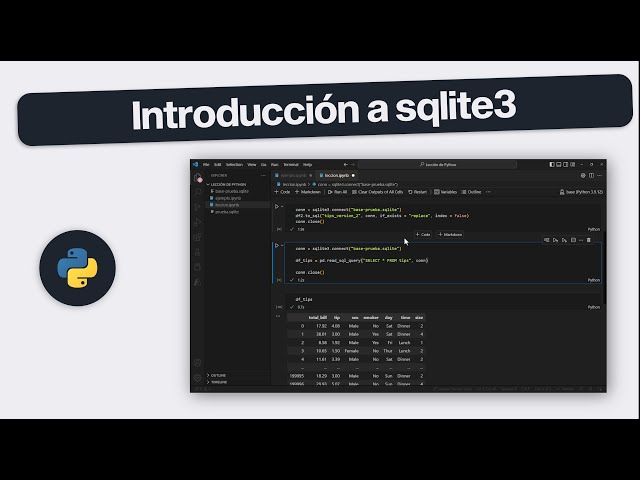The height and width of the screenshot is (480, 640).
Task: Open the Source Control view
Action: click(198, 207)
